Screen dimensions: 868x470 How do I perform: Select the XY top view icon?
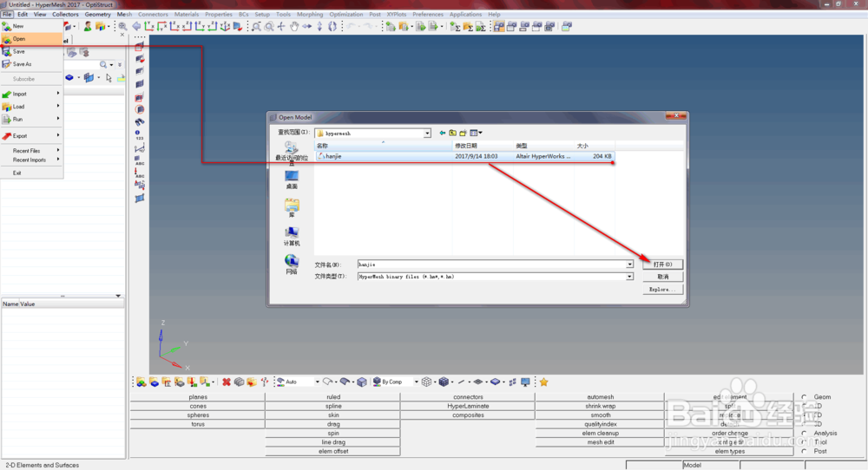(x=149, y=26)
